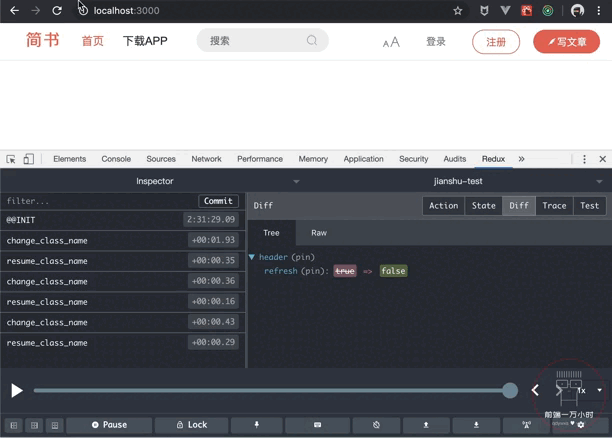Open the shield extension icon

coord(484,11)
